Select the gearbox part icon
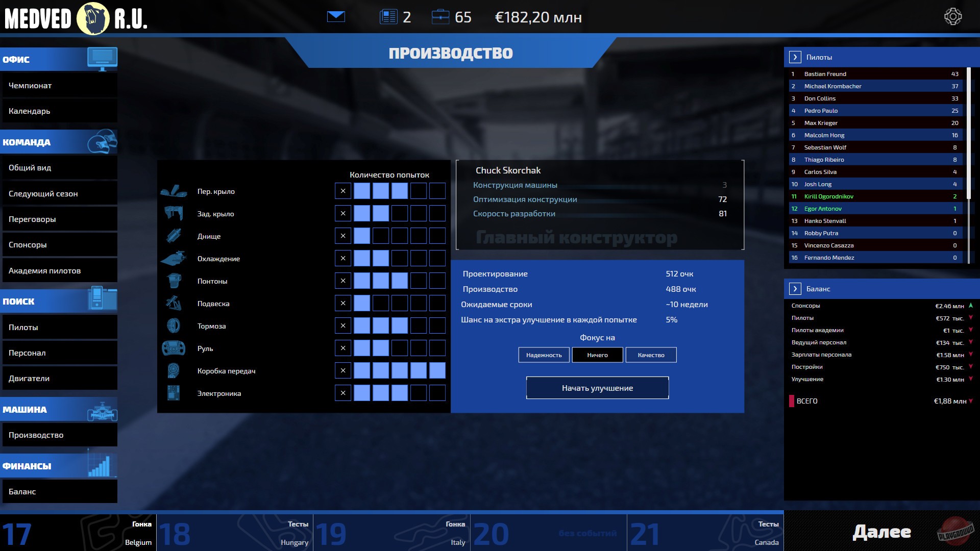Screen dimensions: 980x551 coord(174,371)
